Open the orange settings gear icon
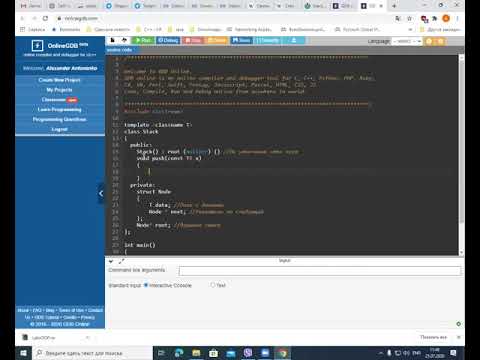 pyautogui.click(x=429, y=41)
